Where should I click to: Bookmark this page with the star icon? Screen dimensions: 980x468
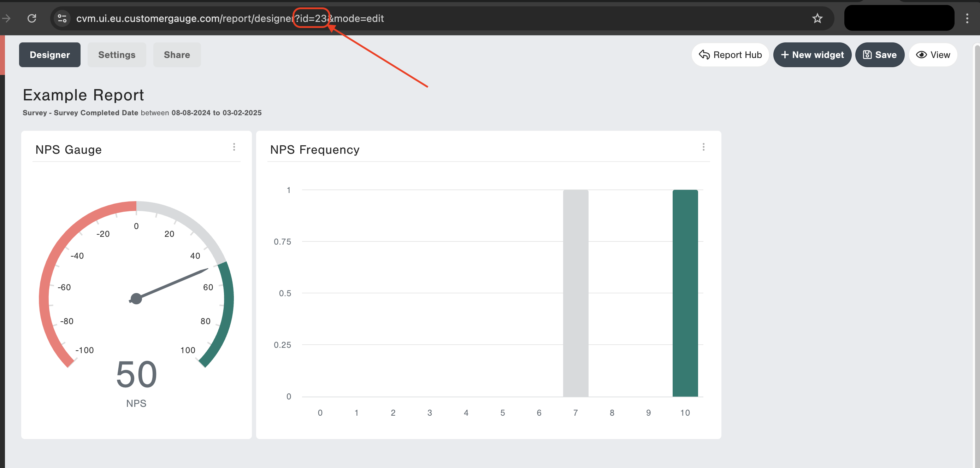point(817,18)
